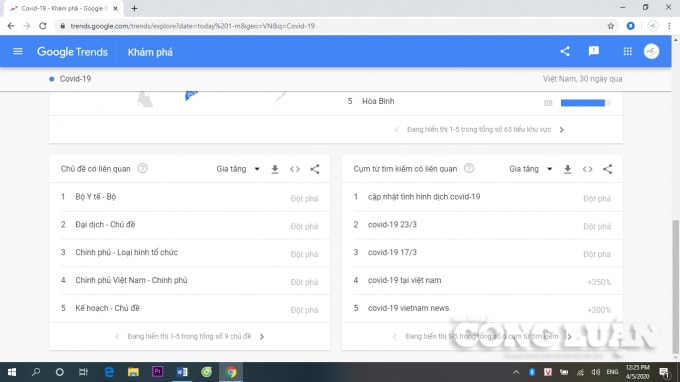This screenshot has height=382, width=680.
Task: Open the Google apps grid
Action: [628, 52]
